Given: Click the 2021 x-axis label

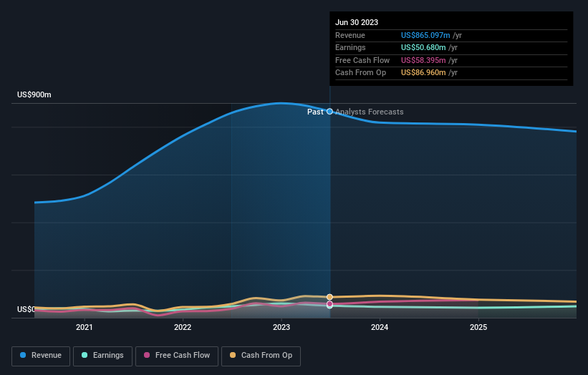Looking at the screenshot, I should click(85, 328).
